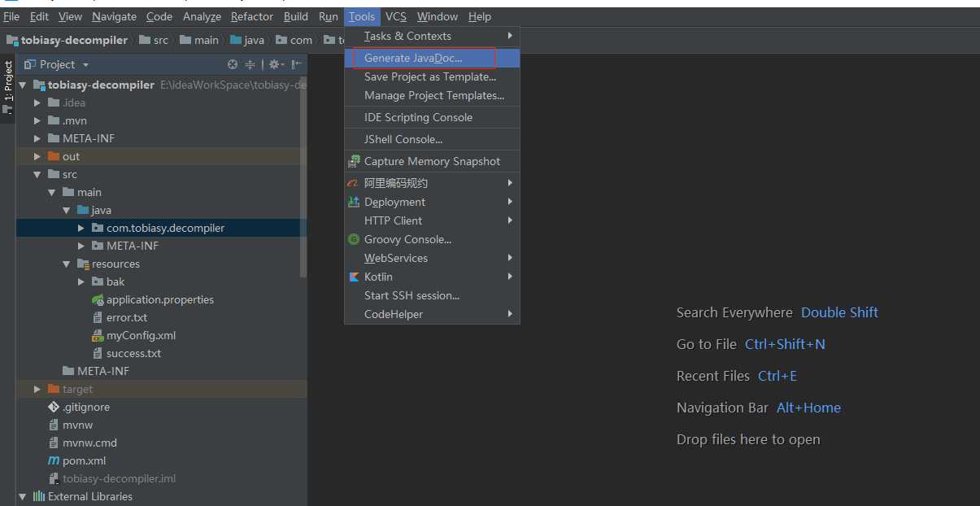Image resolution: width=980 pixels, height=506 pixels.
Task: Expand the .mvn folder arrow
Action: (x=37, y=120)
